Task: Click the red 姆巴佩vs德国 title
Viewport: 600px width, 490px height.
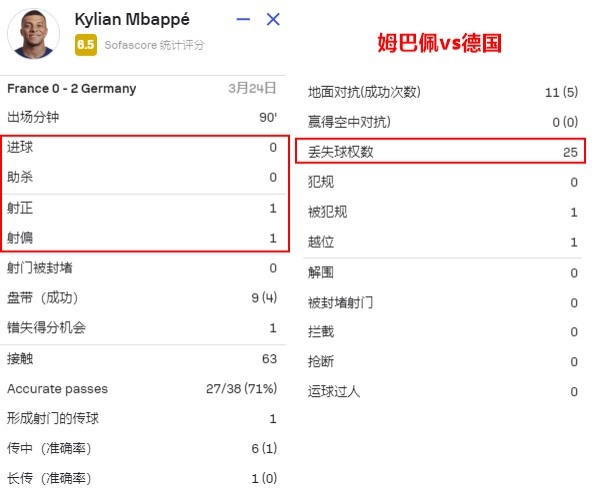Action: pyautogui.click(x=439, y=42)
